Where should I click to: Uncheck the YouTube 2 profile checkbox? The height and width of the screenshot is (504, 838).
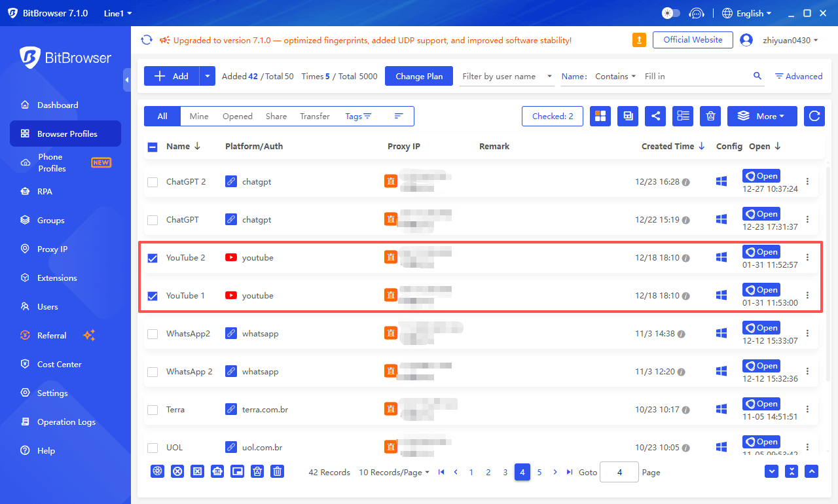pyautogui.click(x=153, y=258)
